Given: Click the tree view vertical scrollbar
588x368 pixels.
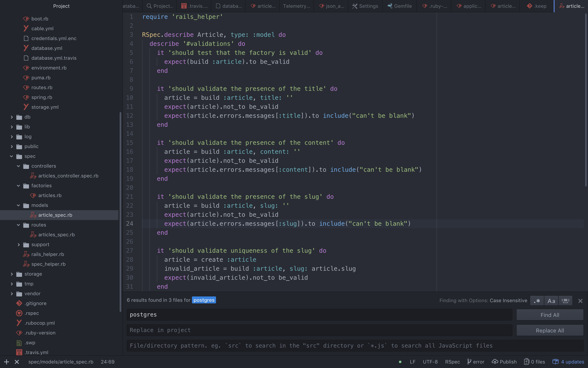Looking at the screenshot, I should pyautogui.click(x=120, y=212).
